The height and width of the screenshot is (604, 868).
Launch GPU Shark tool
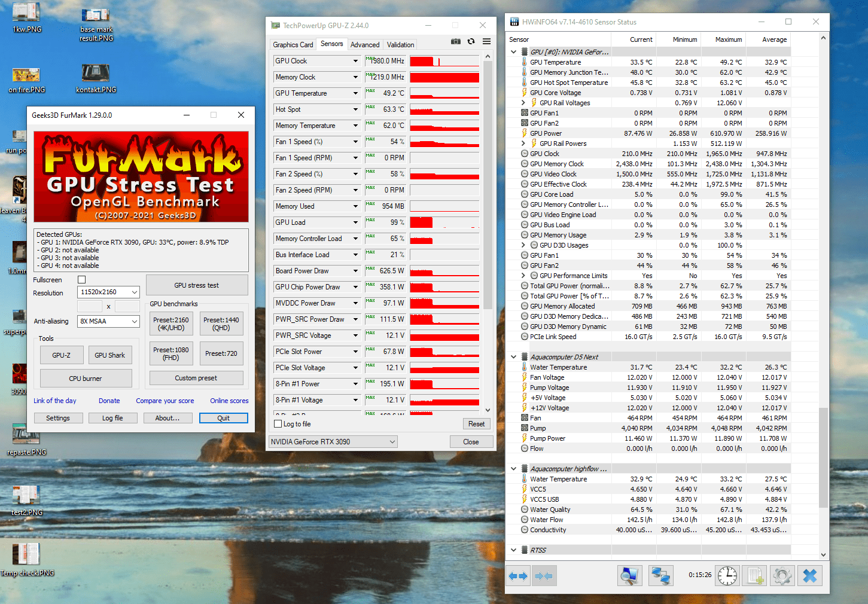coord(110,355)
